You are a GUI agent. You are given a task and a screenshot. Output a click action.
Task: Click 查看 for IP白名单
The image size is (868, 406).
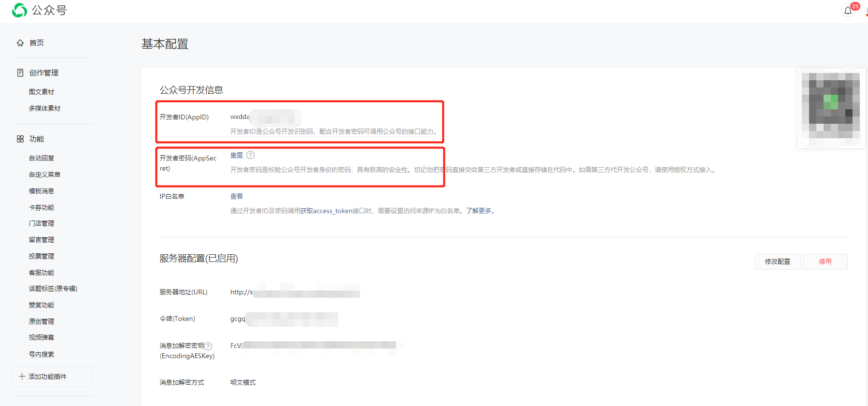pos(237,196)
